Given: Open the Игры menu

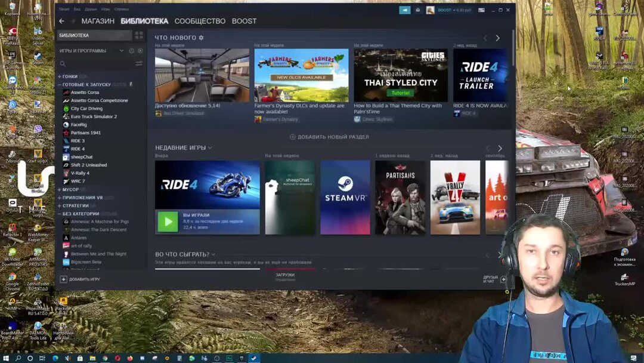Looking at the screenshot, I should coord(106,9).
